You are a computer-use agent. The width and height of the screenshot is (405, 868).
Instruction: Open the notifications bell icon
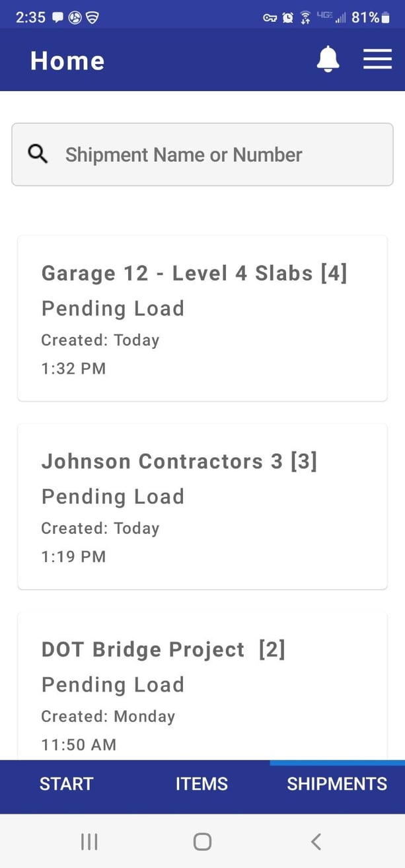coord(328,59)
